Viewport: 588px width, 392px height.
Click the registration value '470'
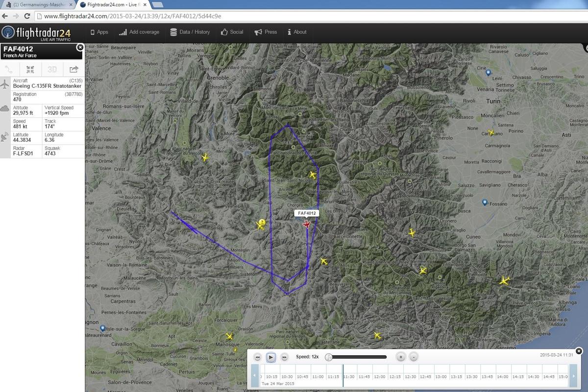(x=17, y=99)
